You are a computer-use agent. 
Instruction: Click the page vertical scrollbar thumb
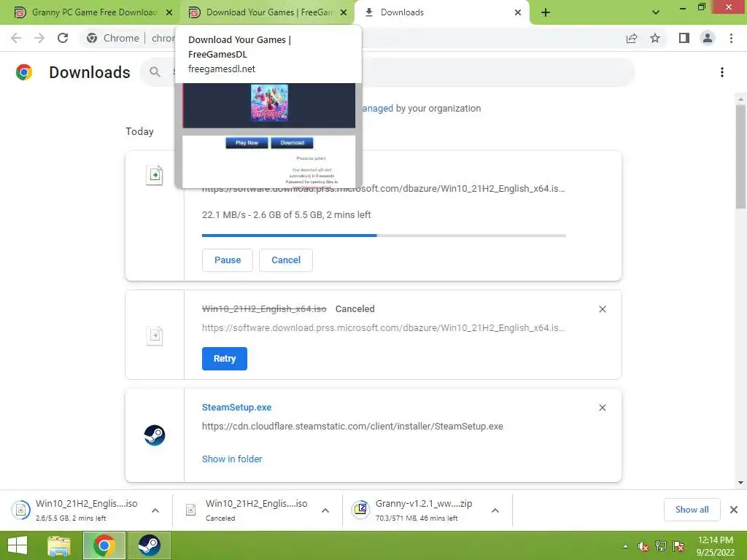(740, 156)
